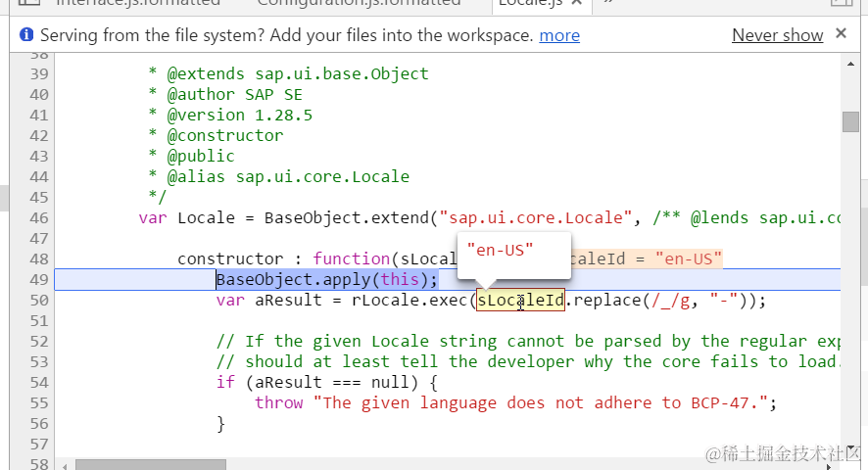Click 'if (aResult === null)' condition
The height and width of the screenshot is (470, 868).
pyautogui.click(x=317, y=383)
